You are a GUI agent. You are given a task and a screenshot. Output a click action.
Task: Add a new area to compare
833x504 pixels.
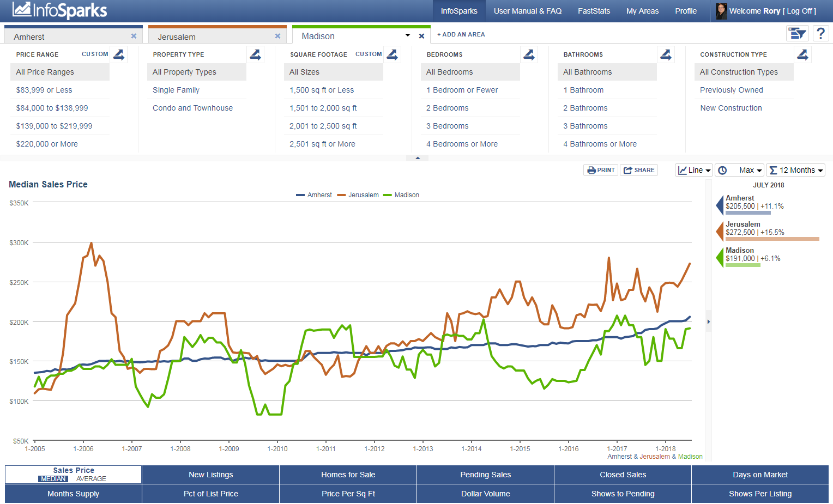461,34
